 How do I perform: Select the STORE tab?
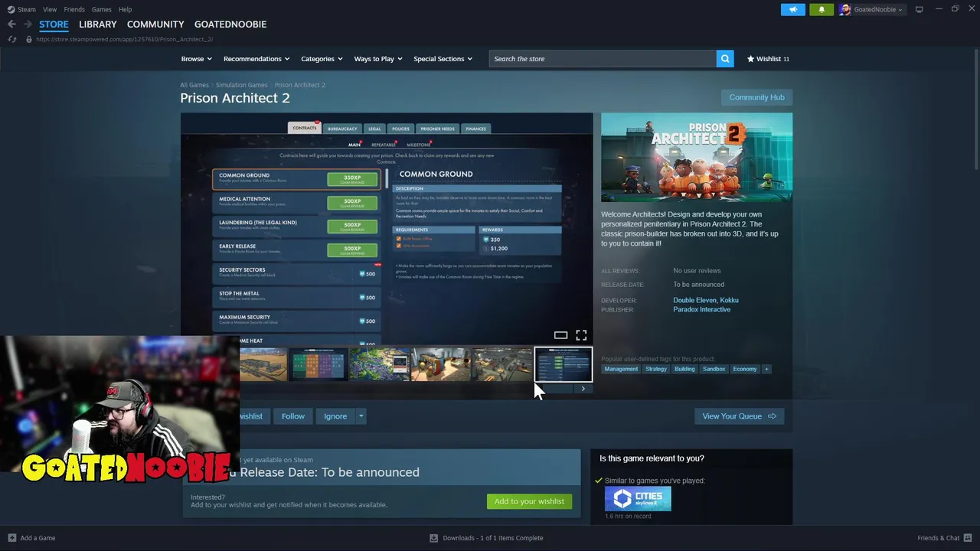tap(54, 24)
